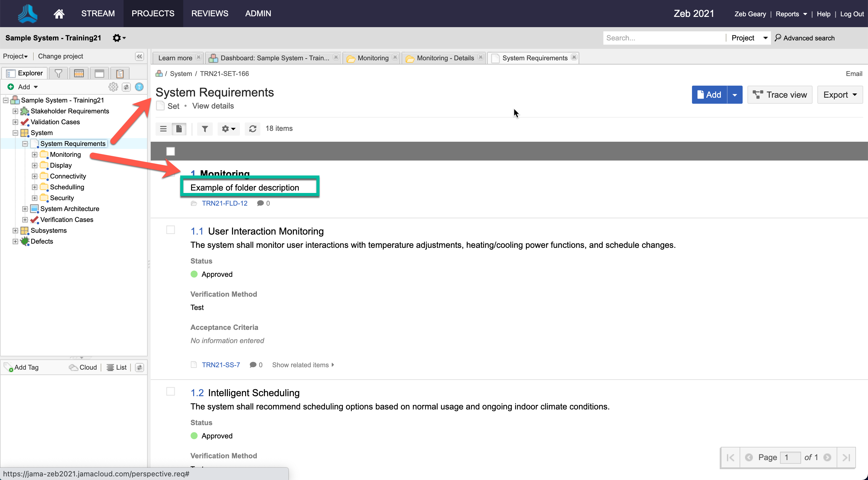Collapse the System tree node

point(15,133)
